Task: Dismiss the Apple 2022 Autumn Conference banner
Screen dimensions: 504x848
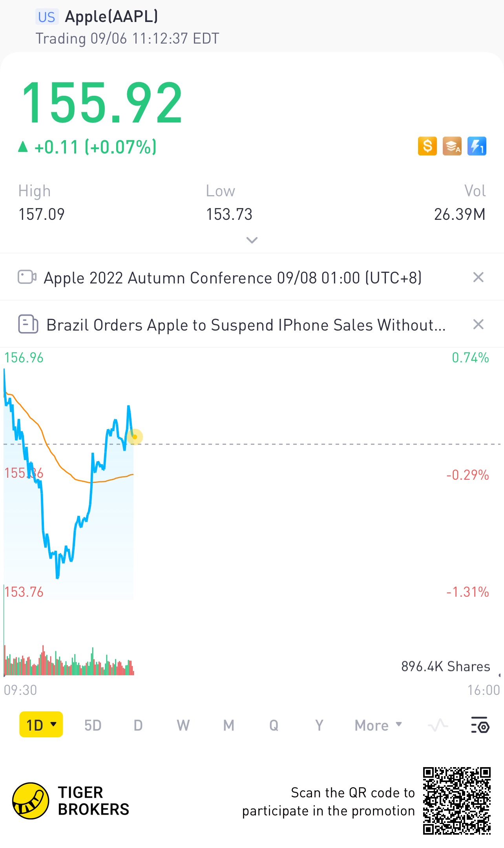Action: coord(478,277)
